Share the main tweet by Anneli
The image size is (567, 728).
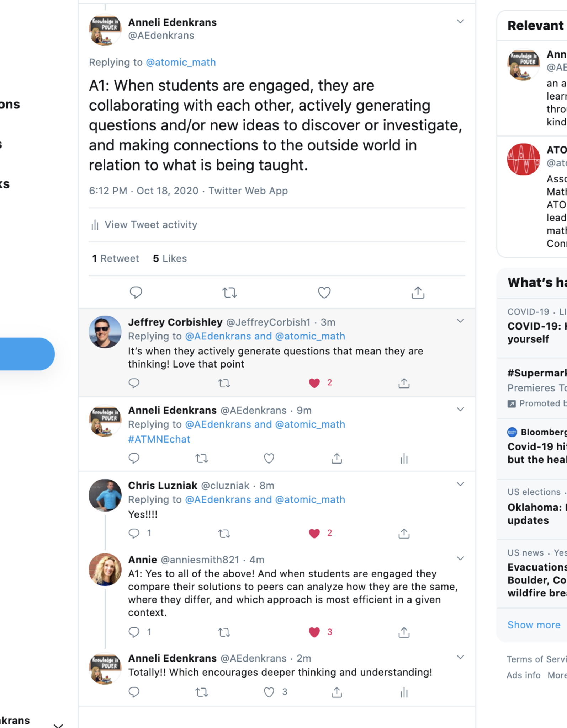(418, 293)
